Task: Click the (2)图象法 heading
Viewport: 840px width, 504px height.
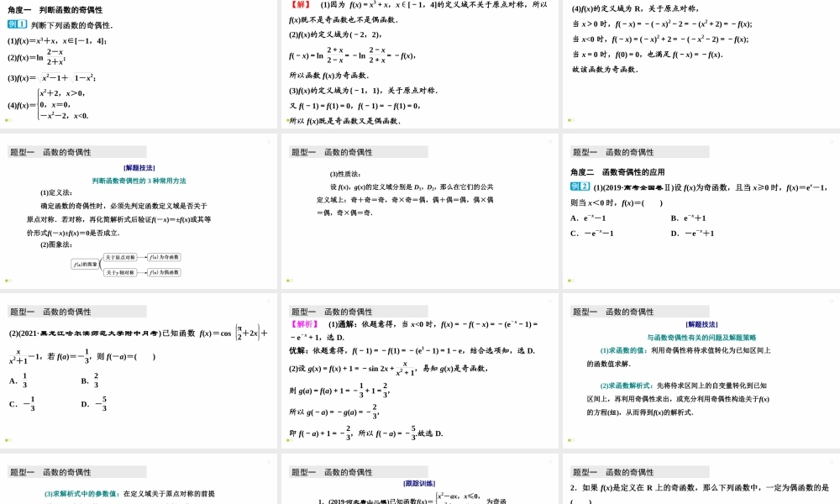Action: tap(56, 244)
